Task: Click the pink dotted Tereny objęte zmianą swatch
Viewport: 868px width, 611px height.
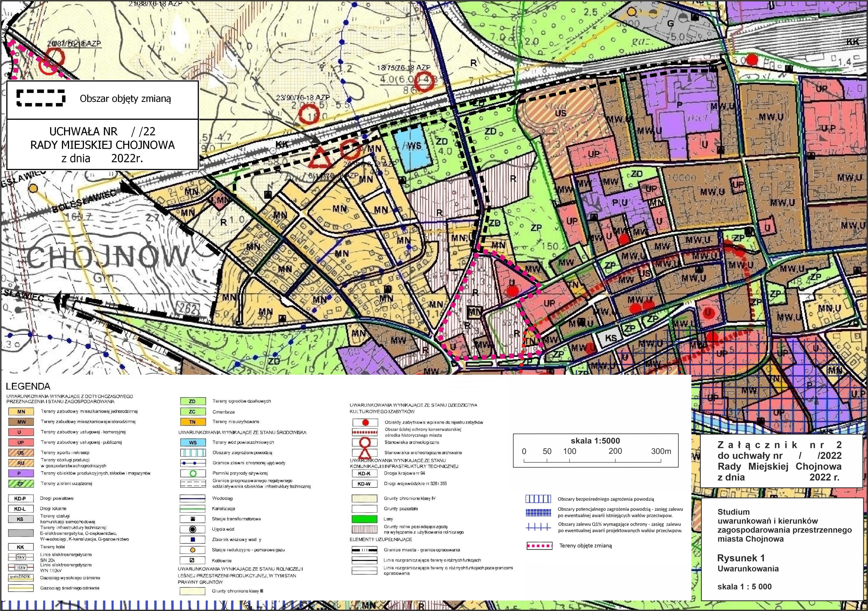Action: (x=539, y=546)
